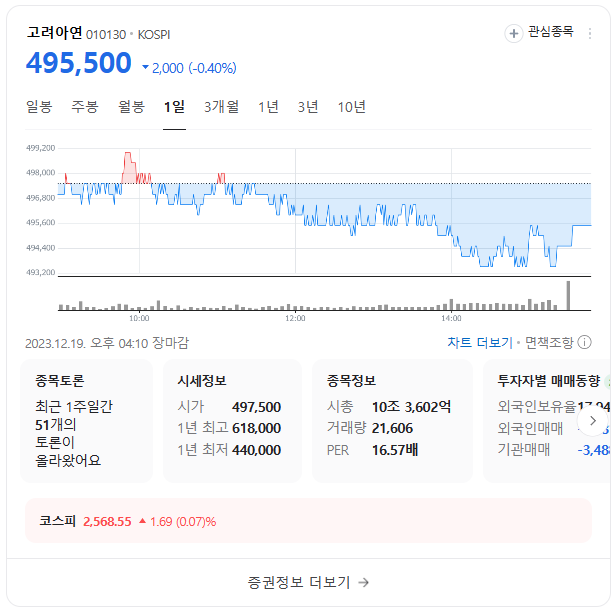Click the 시총 10조 3,602억 value
Screen dimensions: 613x614
pos(411,407)
